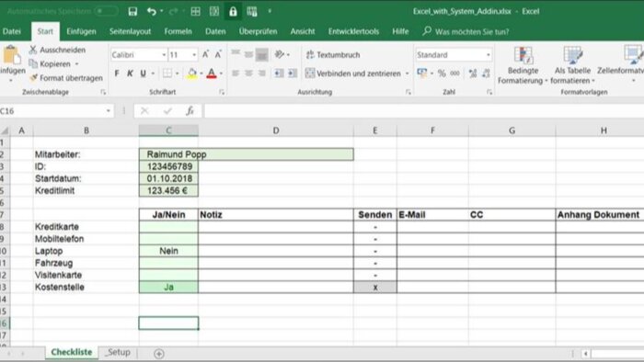The height and width of the screenshot is (362, 644).
Task: Open the Datei tab
Action: [11, 31]
